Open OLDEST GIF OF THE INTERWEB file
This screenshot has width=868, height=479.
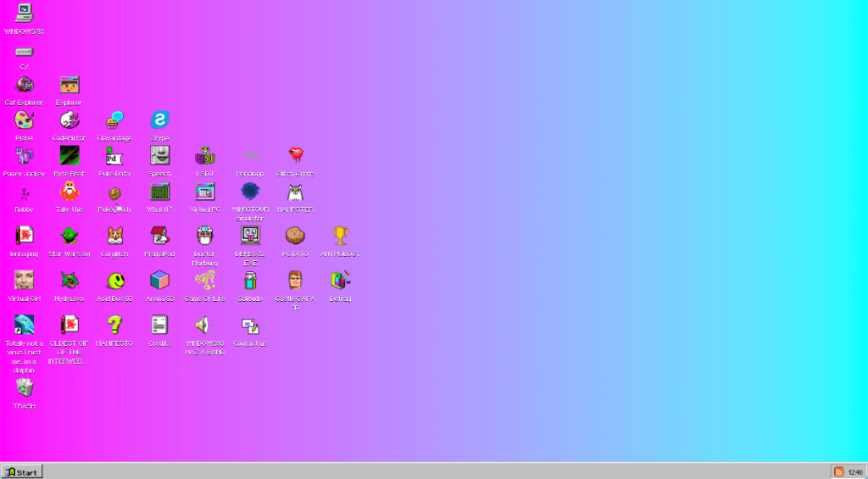[70, 325]
